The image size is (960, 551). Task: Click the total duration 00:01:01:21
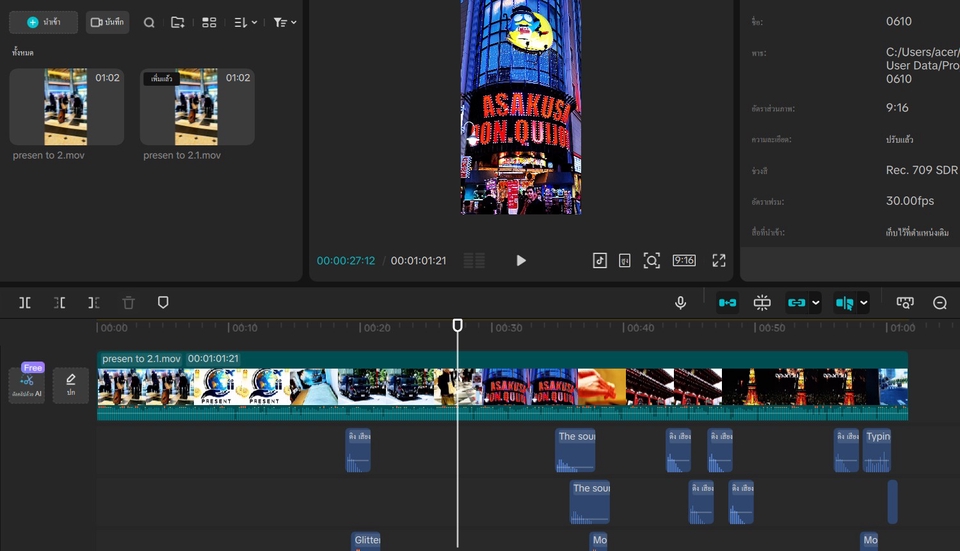tap(418, 261)
